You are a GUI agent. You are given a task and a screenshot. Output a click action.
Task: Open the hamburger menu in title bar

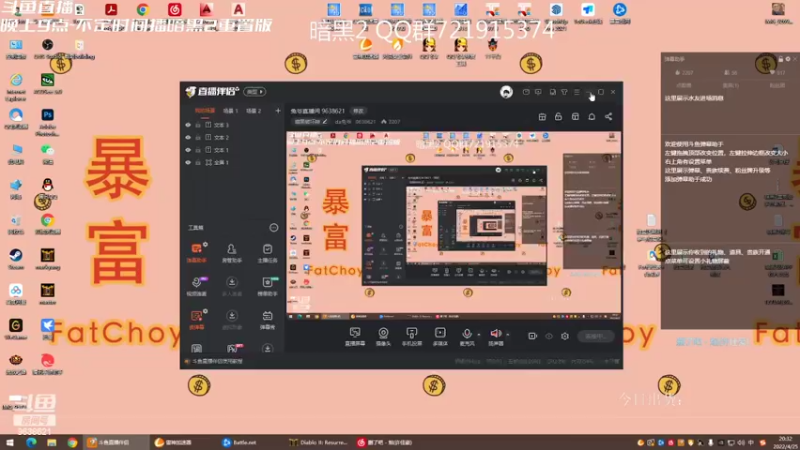click(577, 92)
